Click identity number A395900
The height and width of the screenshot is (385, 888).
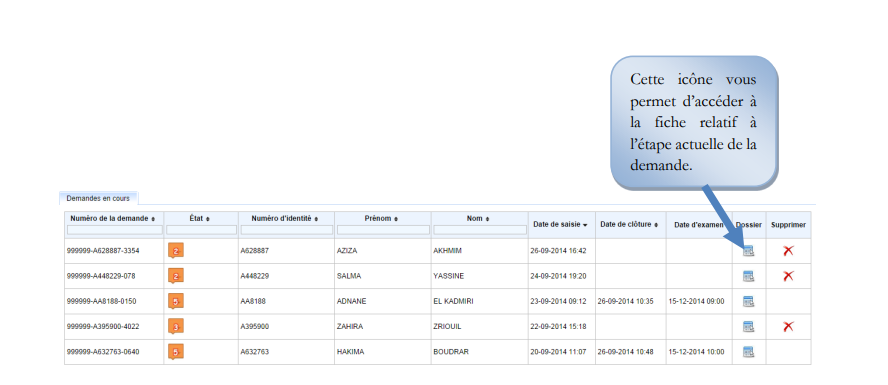254,327
